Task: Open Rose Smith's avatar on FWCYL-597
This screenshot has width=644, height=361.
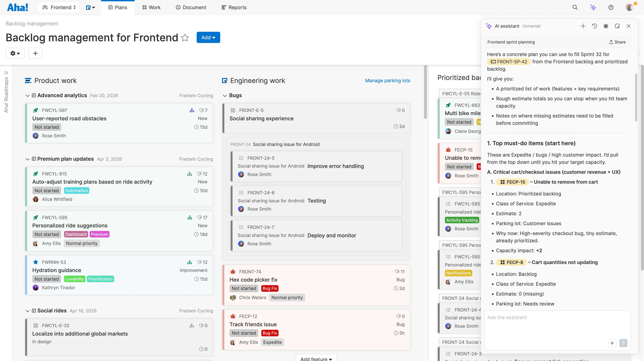Action: click(35, 136)
